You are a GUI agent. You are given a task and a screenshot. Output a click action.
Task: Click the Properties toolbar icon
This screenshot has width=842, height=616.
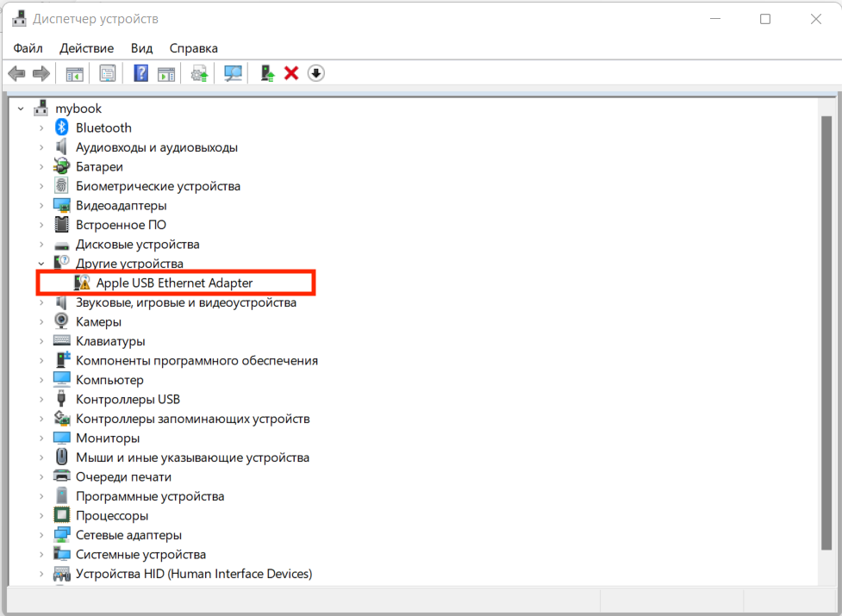107,73
